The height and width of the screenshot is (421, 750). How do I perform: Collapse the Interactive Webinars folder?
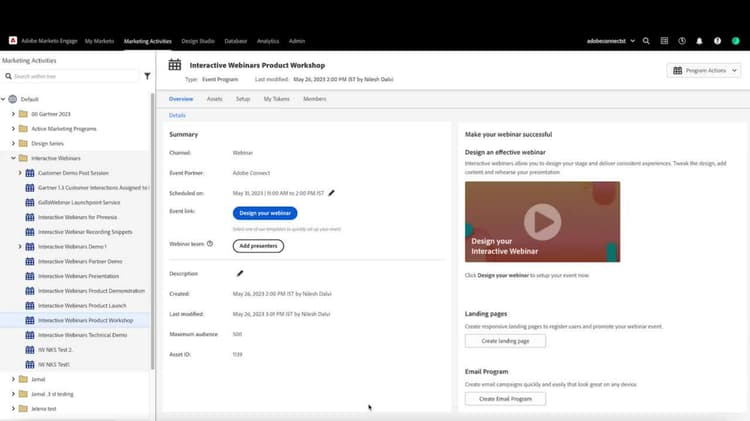click(13, 158)
